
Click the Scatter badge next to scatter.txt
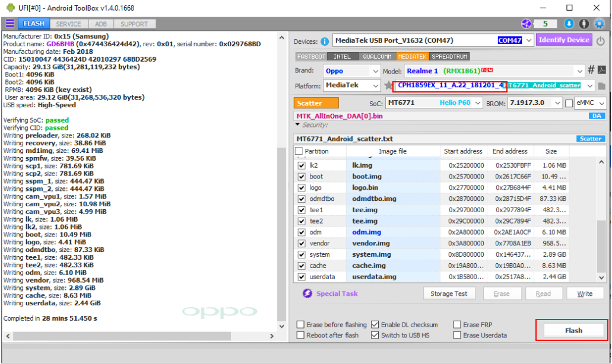(591, 139)
